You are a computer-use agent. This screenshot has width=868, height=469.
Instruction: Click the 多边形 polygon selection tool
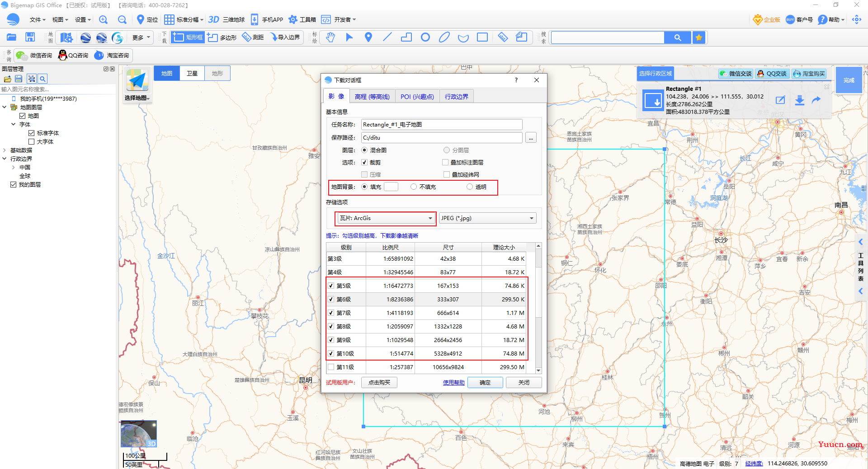point(222,38)
